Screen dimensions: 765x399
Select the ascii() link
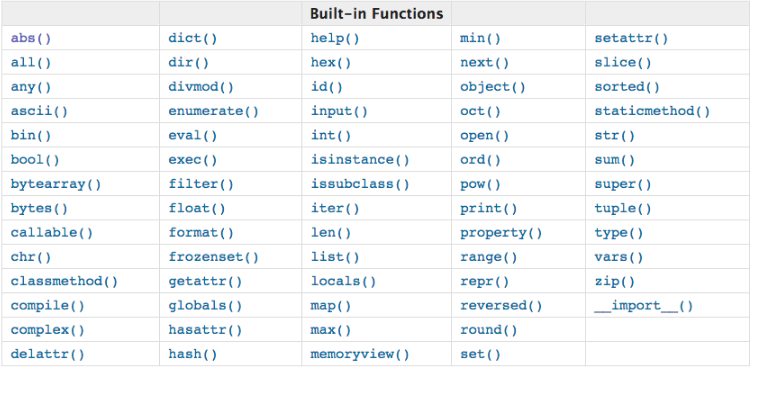(x=39, y=111)
